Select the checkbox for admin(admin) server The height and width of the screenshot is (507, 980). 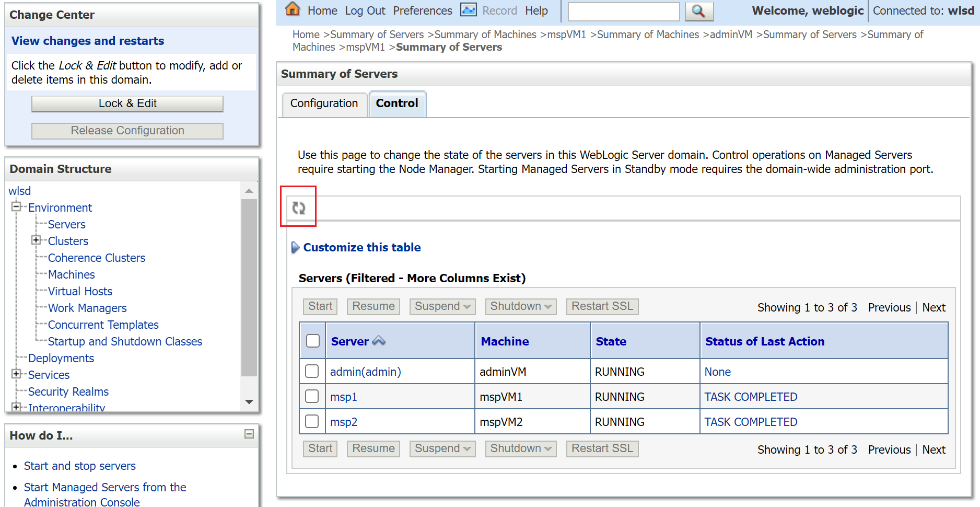(x=312, y=371)
